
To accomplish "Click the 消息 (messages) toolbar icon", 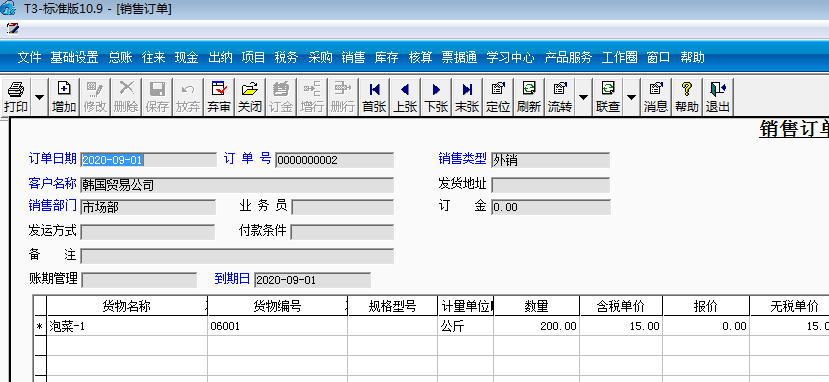I will 656,97.
